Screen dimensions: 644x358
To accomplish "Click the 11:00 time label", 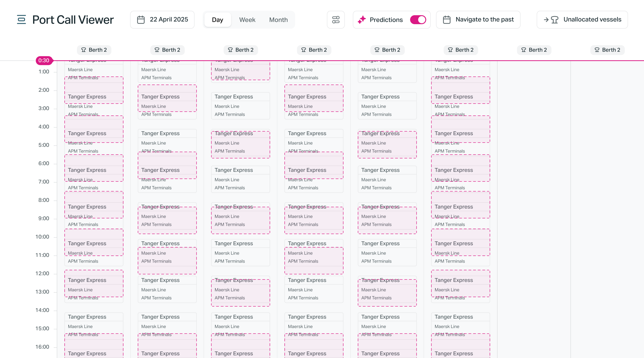I will [x=42, y=255].
